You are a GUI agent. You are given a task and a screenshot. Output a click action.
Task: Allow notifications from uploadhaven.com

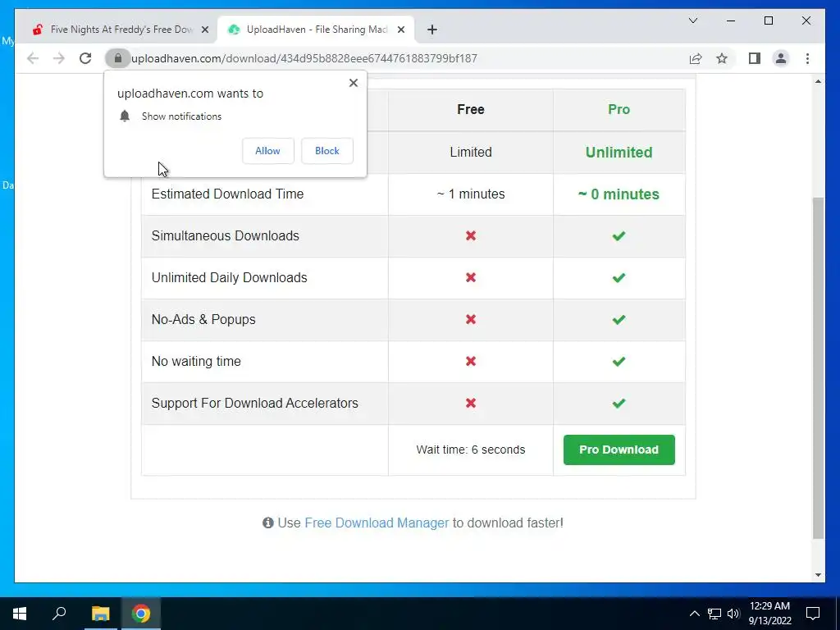(x=268, y=151)
